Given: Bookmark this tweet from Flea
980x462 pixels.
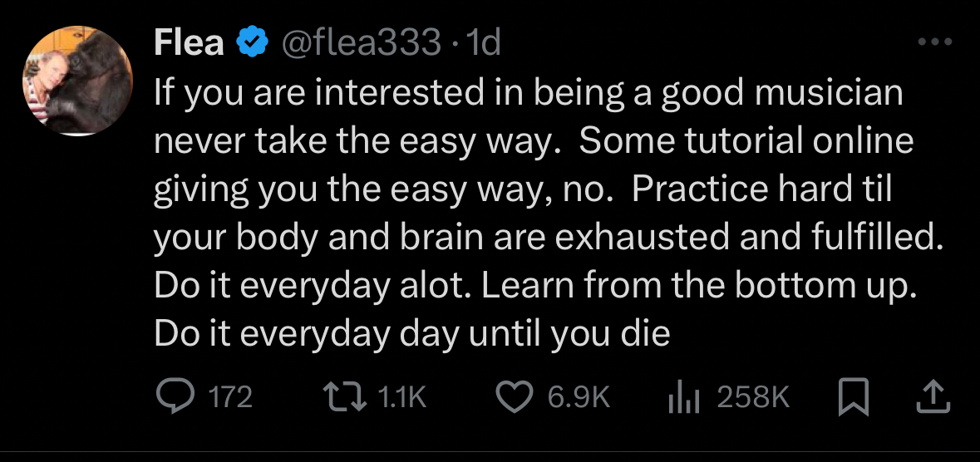Looking at the screenshot, I should click(x=851, y=396).
